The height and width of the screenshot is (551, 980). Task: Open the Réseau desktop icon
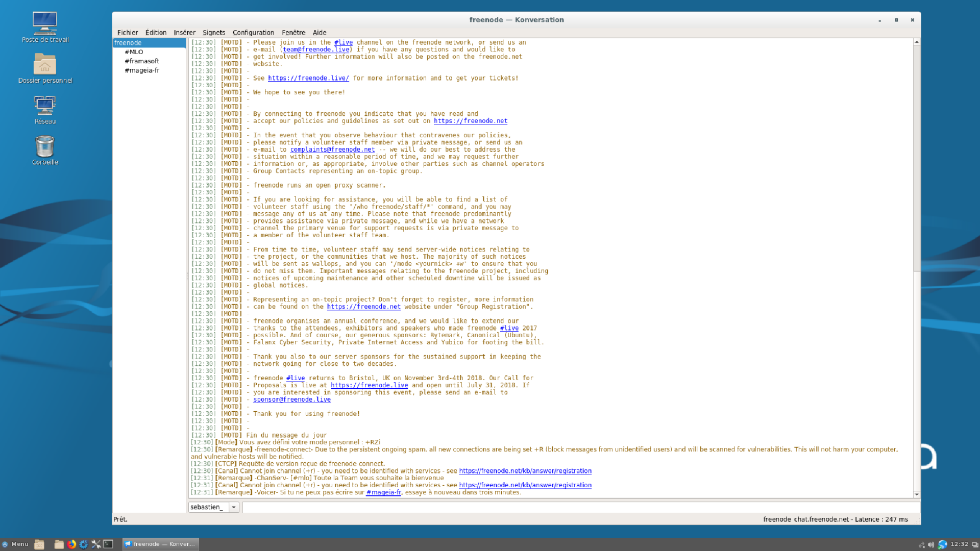point(45,109)
